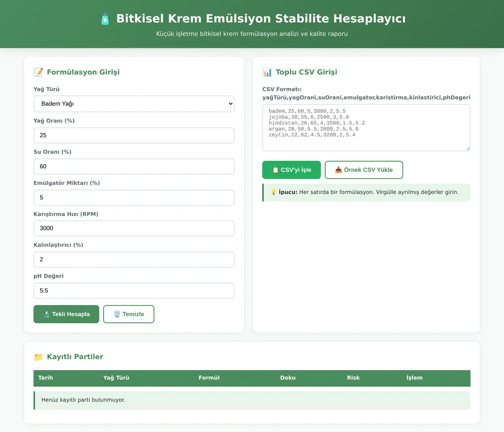The height and width of the screenshot is (432, 504).
Task: Click the Doku column header
Action: pos(288,378)
